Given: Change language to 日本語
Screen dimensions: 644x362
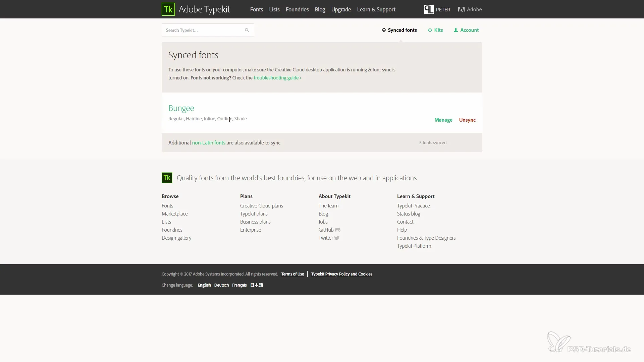Looking at the screenshot, I should tap(257, 285).
